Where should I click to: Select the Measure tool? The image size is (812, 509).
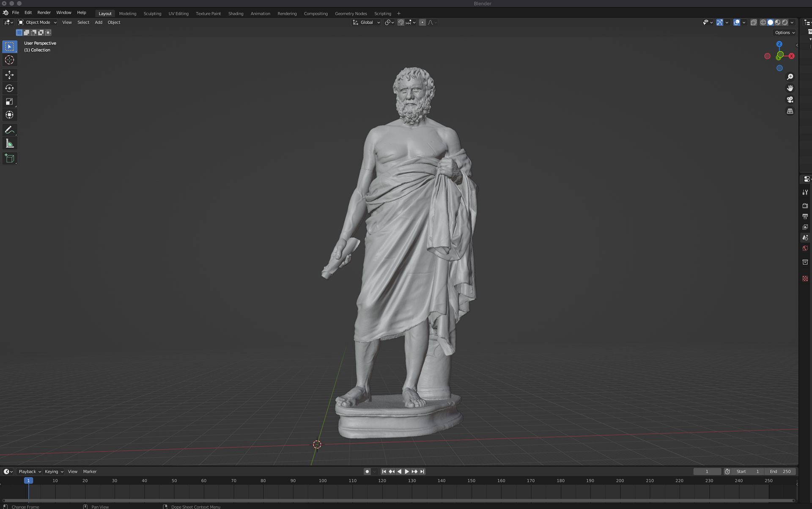tap(9, 143)
